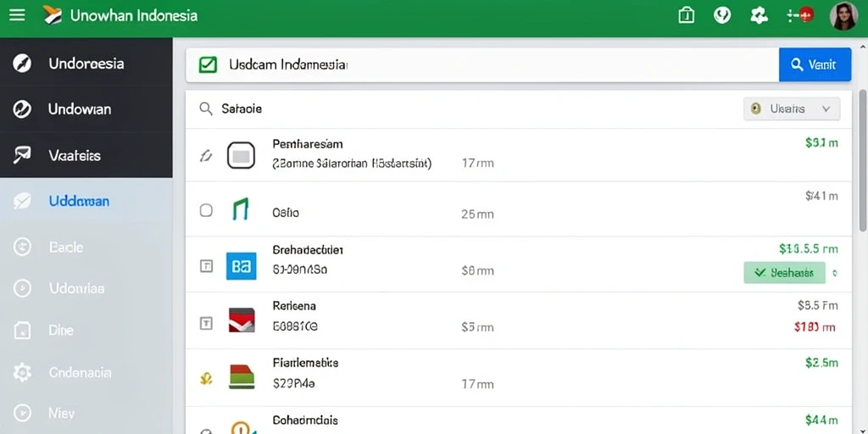868x434 pixels.
Task: Select the Osfio row title
Action: click(x=286, y=213)
